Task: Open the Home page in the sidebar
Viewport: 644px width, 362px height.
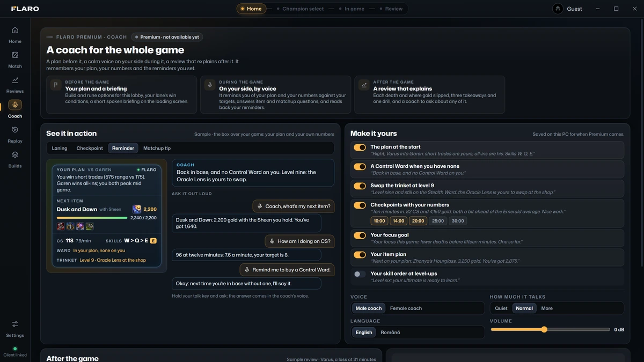Action: pyautogui.click(x=15, y=35)
